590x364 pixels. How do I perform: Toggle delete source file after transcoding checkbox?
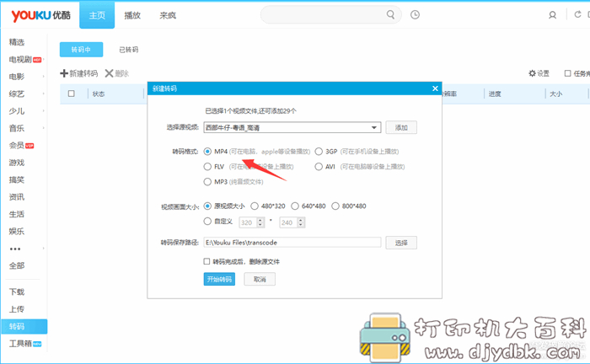pyautogui.click(x=206, y=261)
